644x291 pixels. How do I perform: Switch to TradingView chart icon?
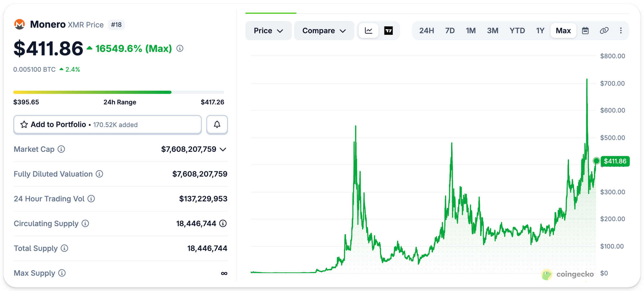tap(388, 31)
